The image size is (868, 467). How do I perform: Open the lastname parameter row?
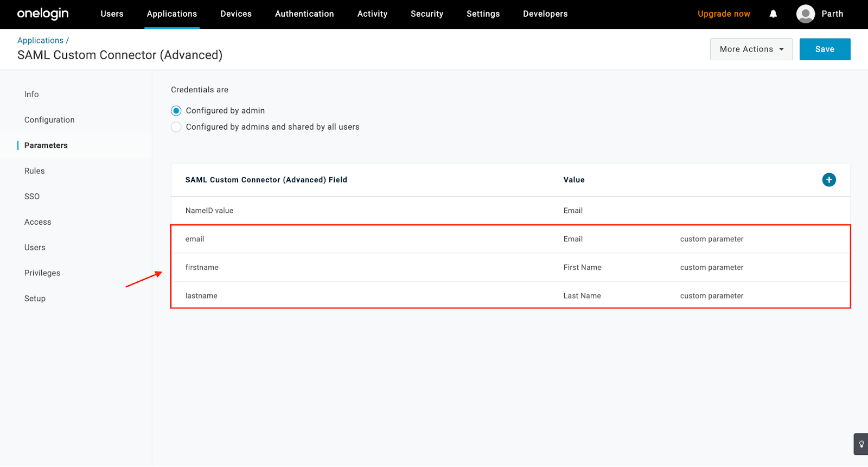[x=510, y=295]
